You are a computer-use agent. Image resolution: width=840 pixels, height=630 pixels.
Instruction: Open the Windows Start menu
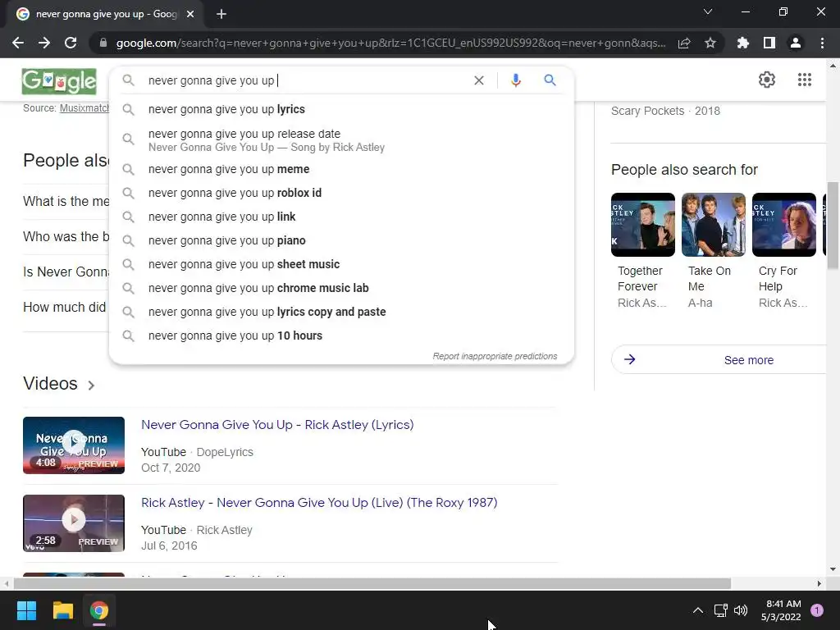pos(26,610)
